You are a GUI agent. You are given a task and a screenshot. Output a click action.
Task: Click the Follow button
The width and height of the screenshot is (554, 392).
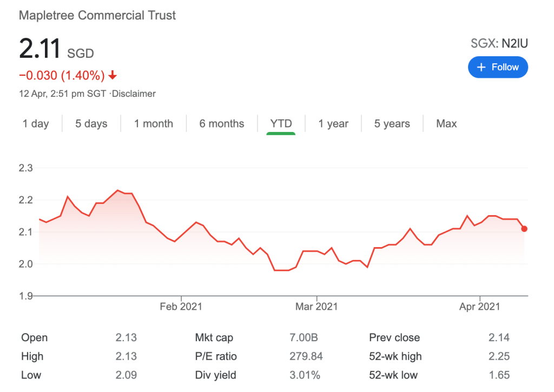(498, 67)
